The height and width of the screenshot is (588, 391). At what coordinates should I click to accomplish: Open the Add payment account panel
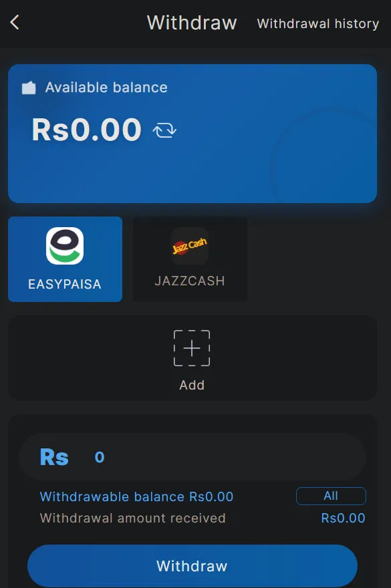tap(192, 359)
